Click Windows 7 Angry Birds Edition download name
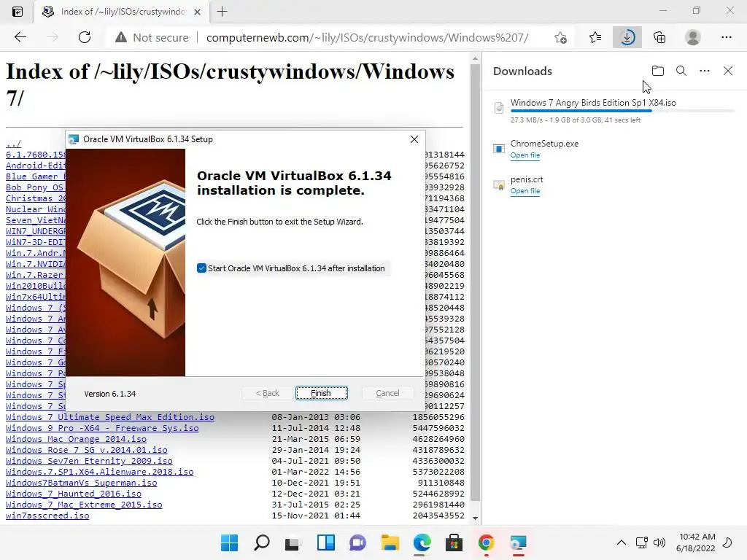This screenshot has width=747, height=560. tap(593, 102)
